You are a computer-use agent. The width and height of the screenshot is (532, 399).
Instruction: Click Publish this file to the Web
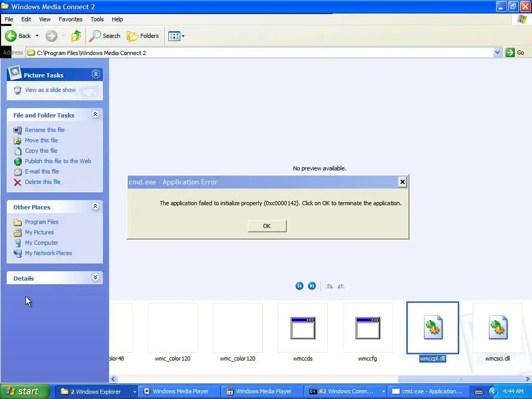(58, 161)
